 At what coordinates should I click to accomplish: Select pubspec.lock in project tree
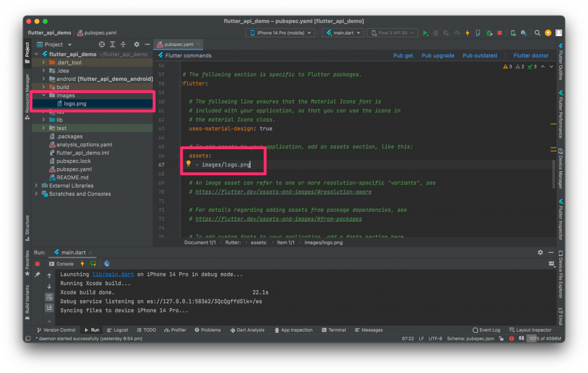[x=73, y=161]
